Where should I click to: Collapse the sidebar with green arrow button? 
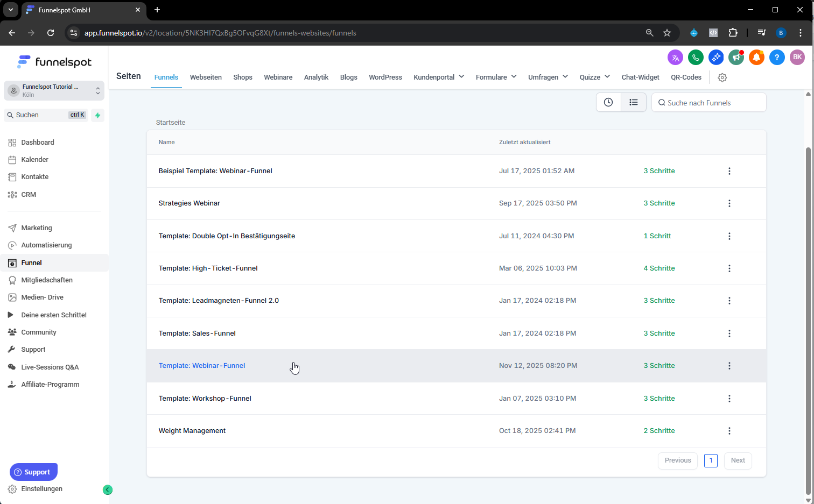108,489
